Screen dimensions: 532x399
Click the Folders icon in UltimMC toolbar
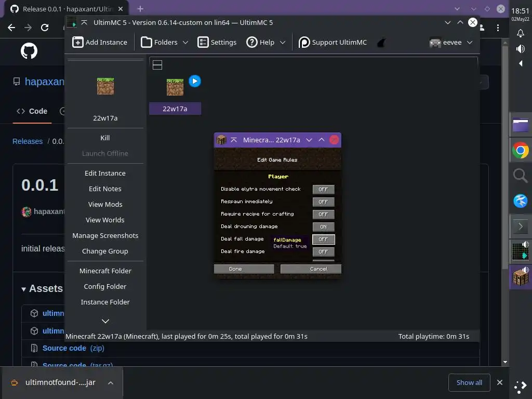coord(146,43)
